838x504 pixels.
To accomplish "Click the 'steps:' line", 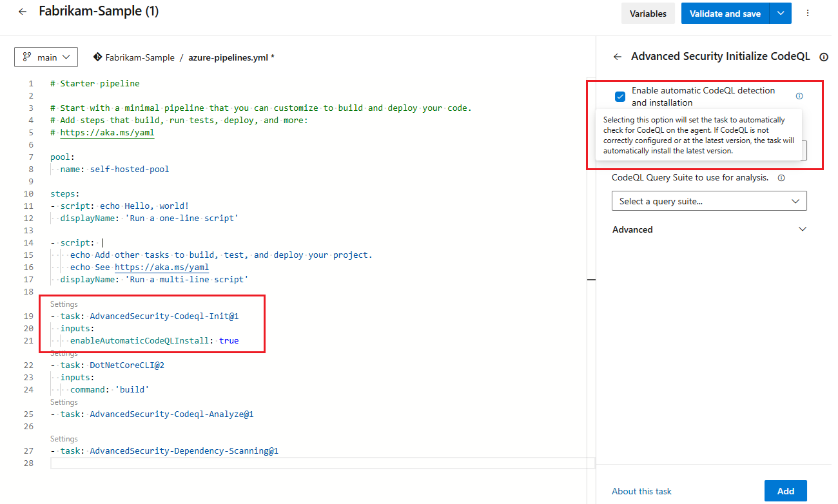I will click(65, 193).
